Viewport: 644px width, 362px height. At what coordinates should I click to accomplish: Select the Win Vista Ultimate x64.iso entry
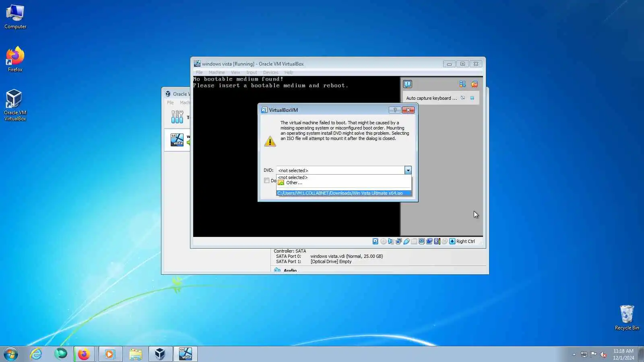click(344, 193)
